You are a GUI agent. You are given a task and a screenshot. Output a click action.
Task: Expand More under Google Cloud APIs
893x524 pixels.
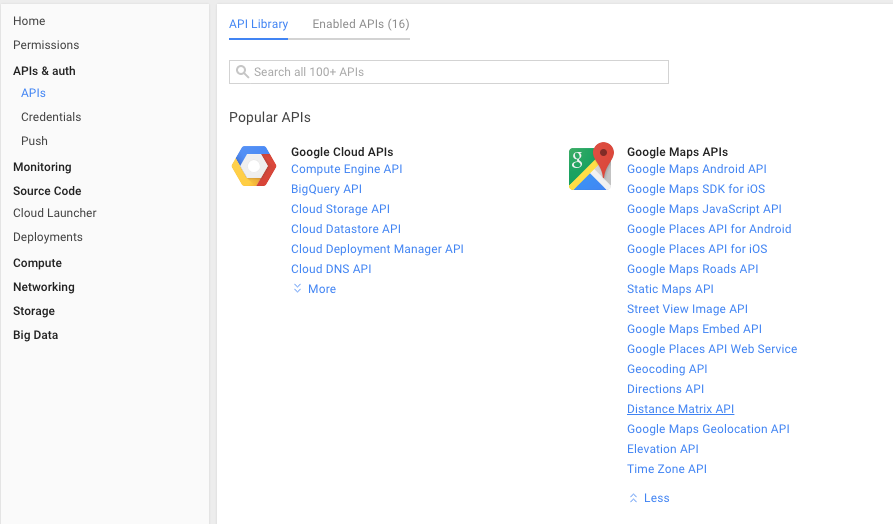point(314,289)
